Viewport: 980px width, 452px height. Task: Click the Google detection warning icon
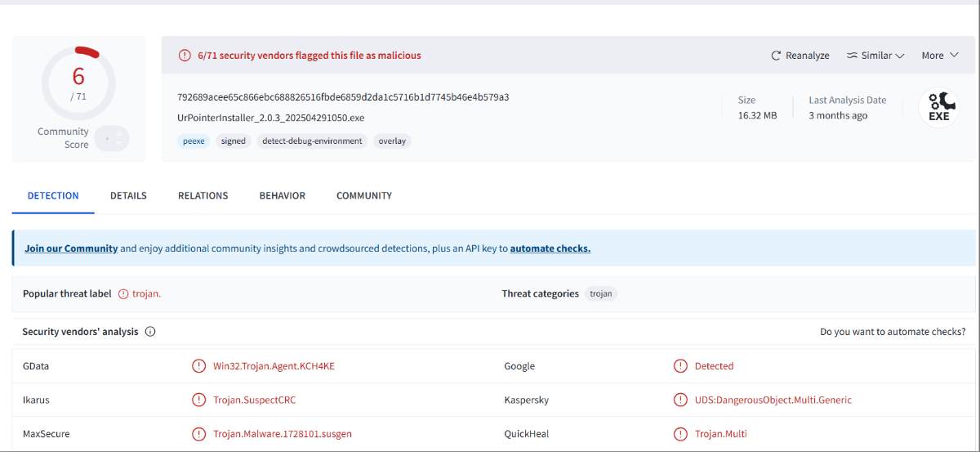(680, 366)
